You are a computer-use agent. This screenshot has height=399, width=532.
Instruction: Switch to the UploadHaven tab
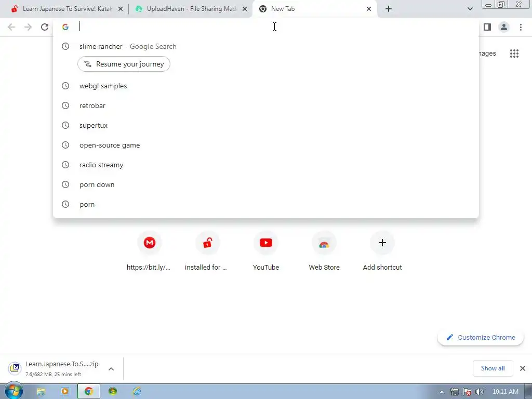[191, 9]
